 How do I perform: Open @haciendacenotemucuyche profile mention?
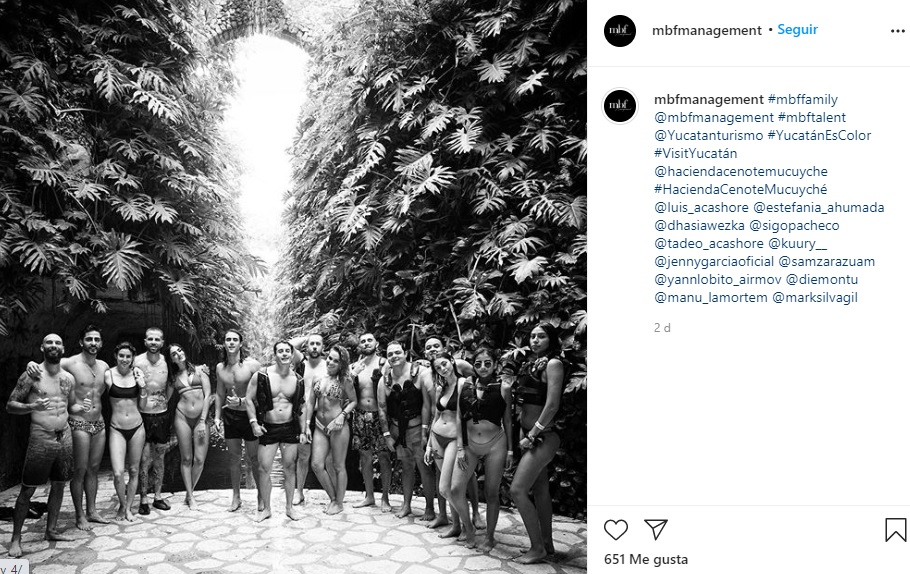point(741,171)
